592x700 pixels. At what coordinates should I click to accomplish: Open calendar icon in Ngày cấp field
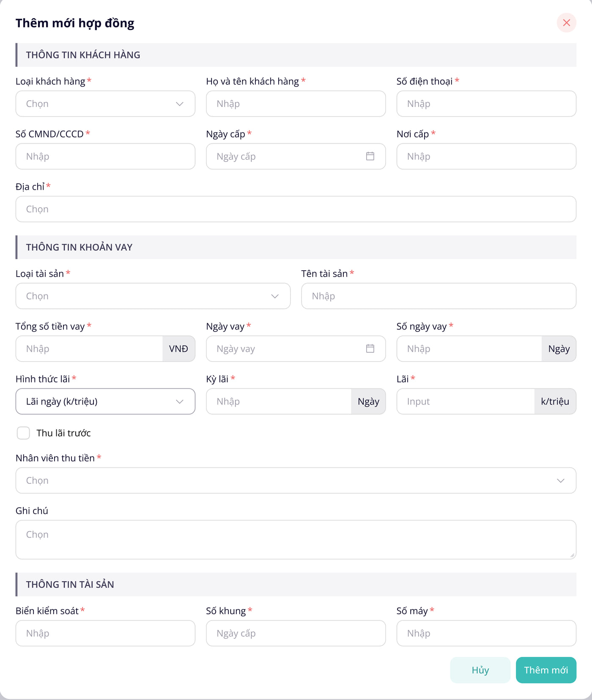(x=370, y=156)
